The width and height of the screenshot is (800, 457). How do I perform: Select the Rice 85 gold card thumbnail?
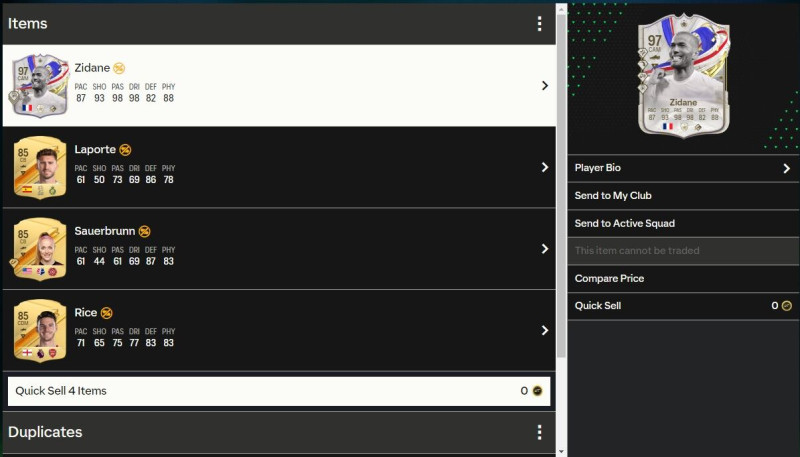pyautogui.click(x=40, y=330)
